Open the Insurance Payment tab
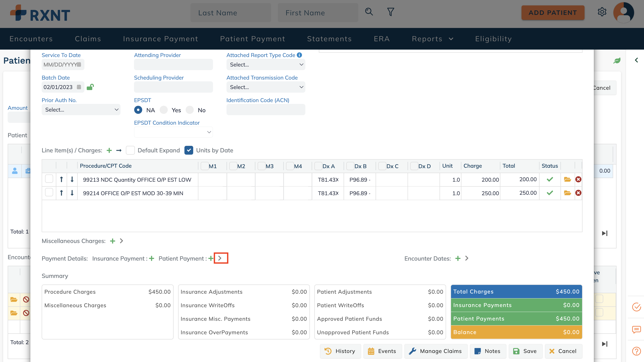The width and height of the screenshot is (644, 362). click(x=161, y=39)
